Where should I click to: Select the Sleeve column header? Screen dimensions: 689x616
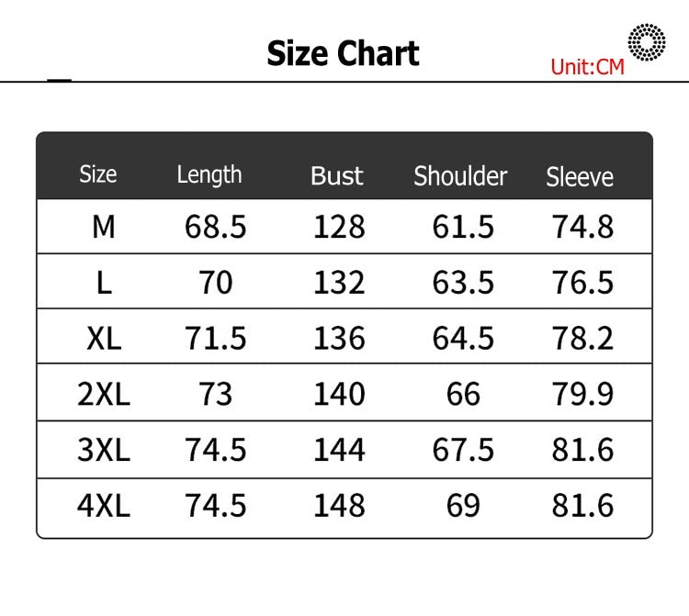coord(580,177)
